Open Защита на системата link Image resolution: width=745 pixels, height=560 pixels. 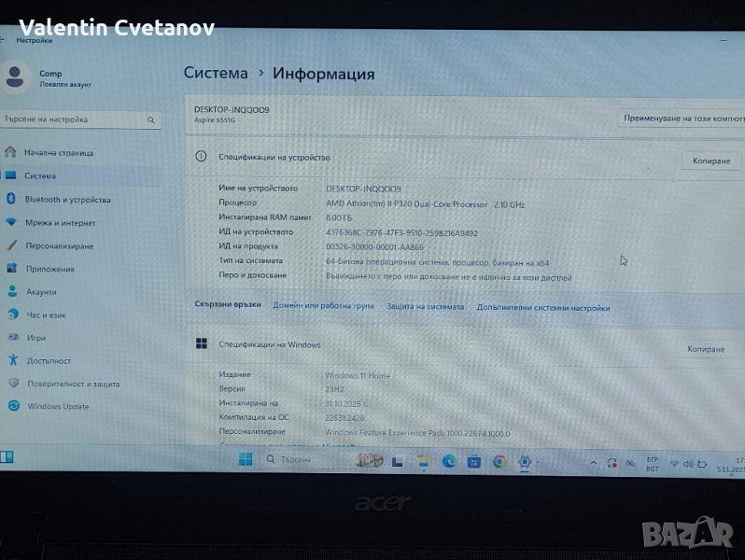coord(425,307)
